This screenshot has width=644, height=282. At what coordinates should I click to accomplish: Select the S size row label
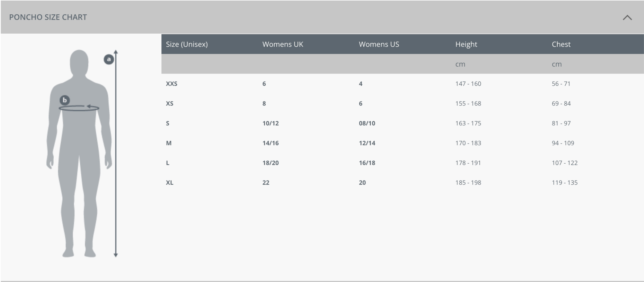tap(168, 123)
